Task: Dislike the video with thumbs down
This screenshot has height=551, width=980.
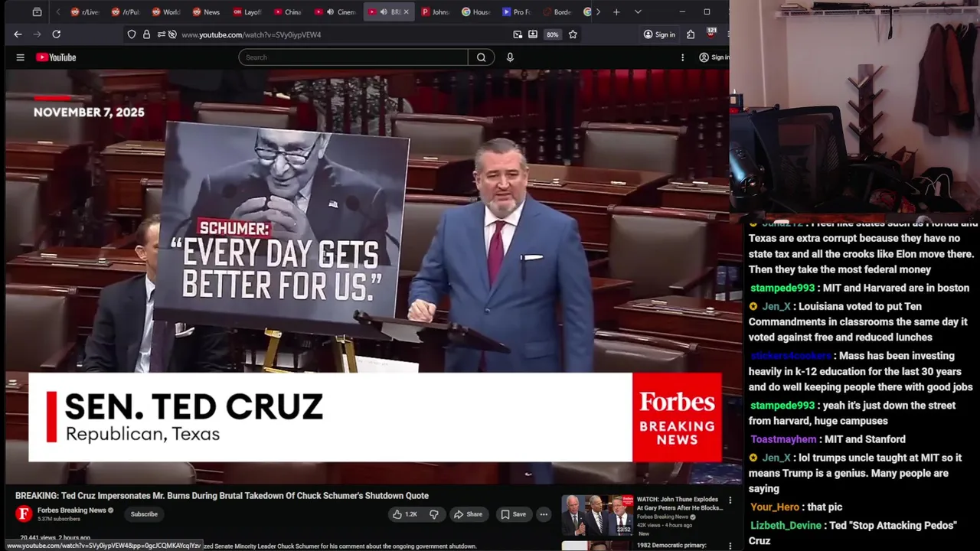Action: click(433, 514)
